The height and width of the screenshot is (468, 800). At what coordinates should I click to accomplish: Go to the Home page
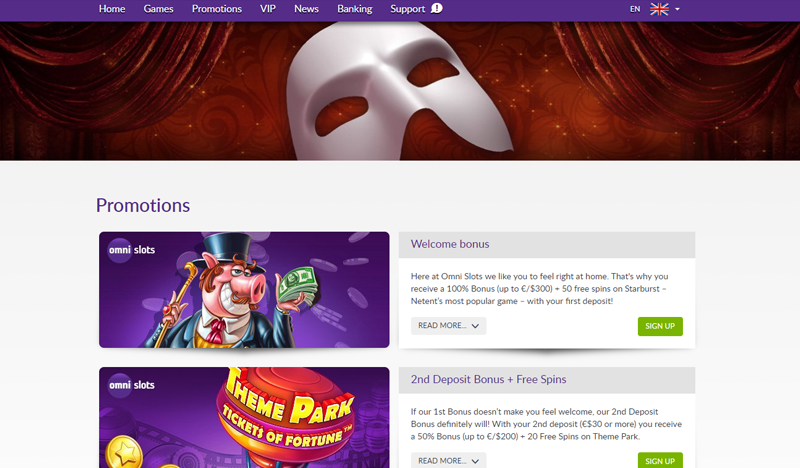click(x=112, y=9)
